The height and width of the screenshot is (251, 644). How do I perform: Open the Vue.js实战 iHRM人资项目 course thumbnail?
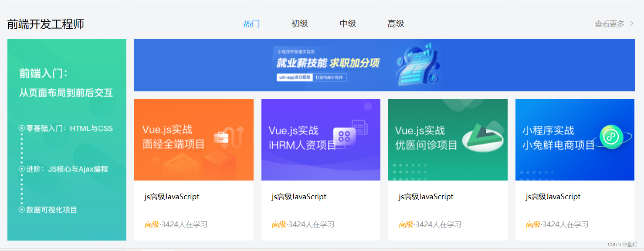pyautogui.click(x=321, y=140)
